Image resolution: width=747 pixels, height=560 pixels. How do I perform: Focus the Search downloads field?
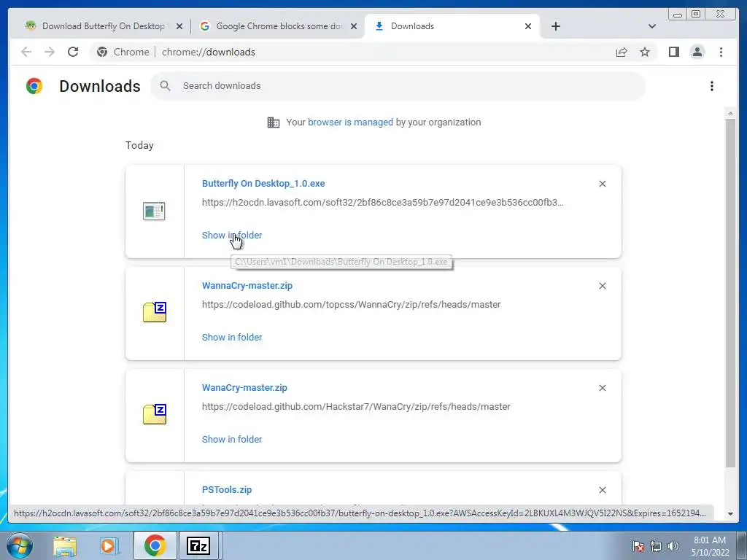[x=398, y=86]
